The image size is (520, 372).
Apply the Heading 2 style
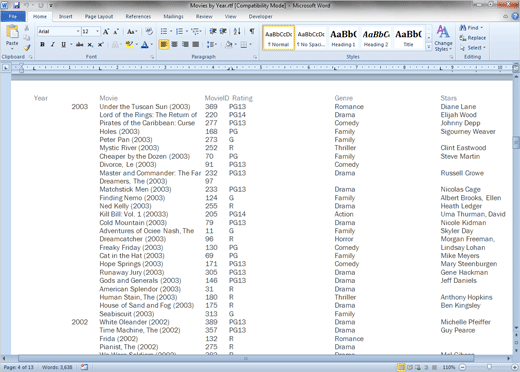pos(376,38)
